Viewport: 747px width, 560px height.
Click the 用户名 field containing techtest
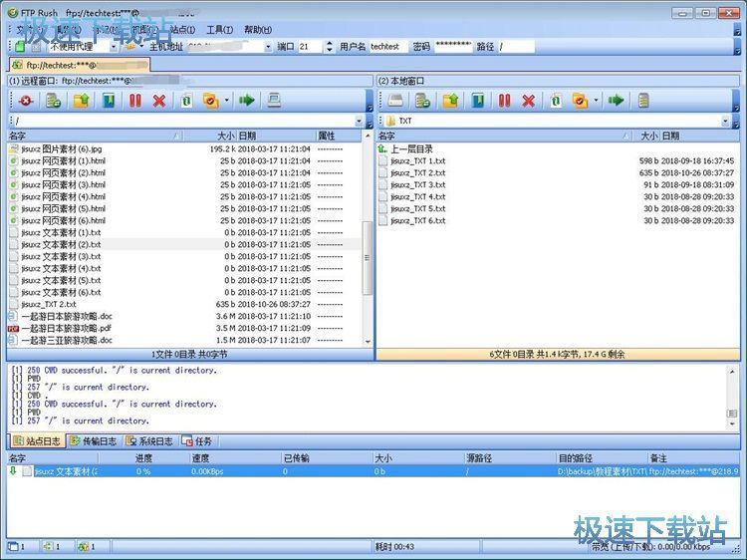click(386, 46)
